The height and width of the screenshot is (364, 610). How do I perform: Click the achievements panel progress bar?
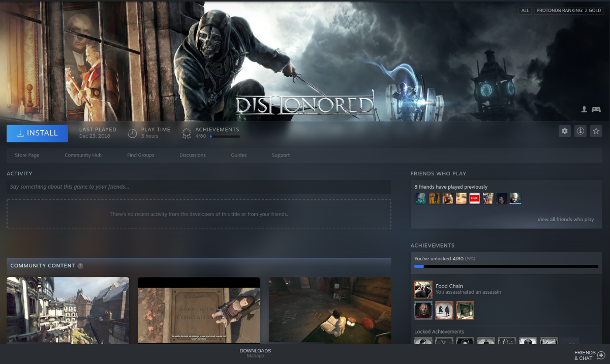506,266
